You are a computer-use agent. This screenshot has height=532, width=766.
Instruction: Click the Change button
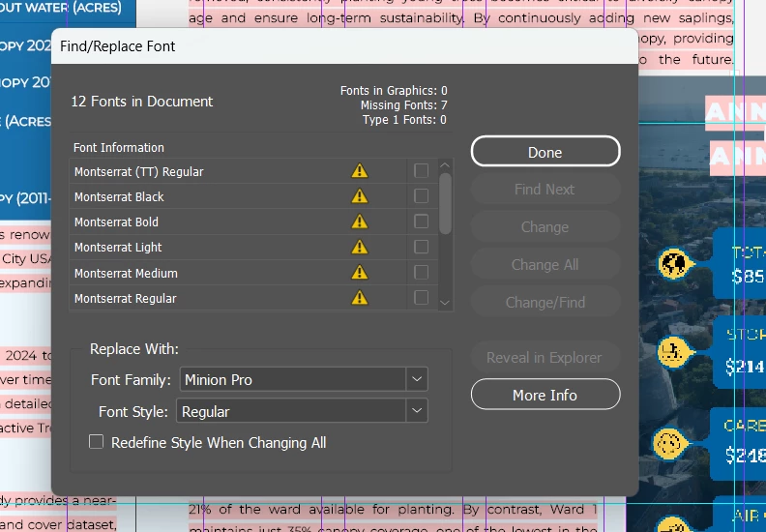coord(545,226)
